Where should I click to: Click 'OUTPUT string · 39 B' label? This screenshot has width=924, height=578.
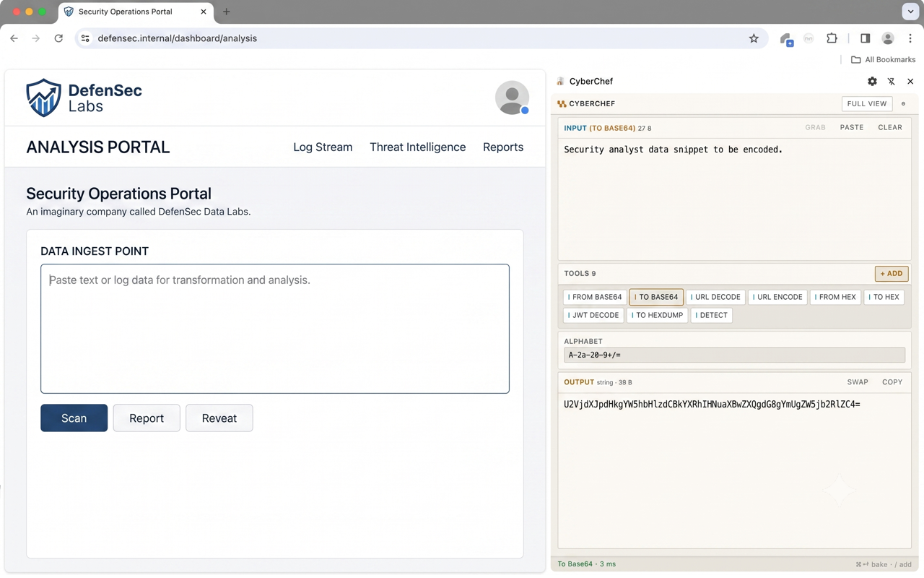point(598,382)
